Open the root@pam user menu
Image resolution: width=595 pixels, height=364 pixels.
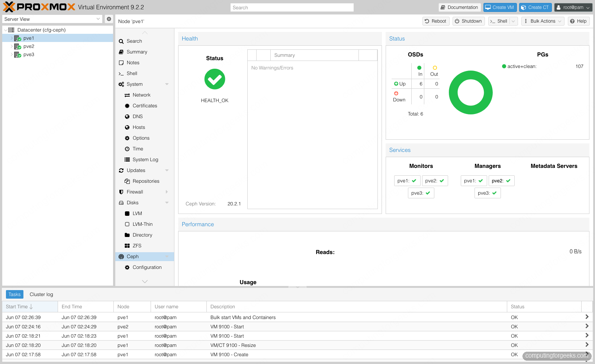(x=573, y=7)
